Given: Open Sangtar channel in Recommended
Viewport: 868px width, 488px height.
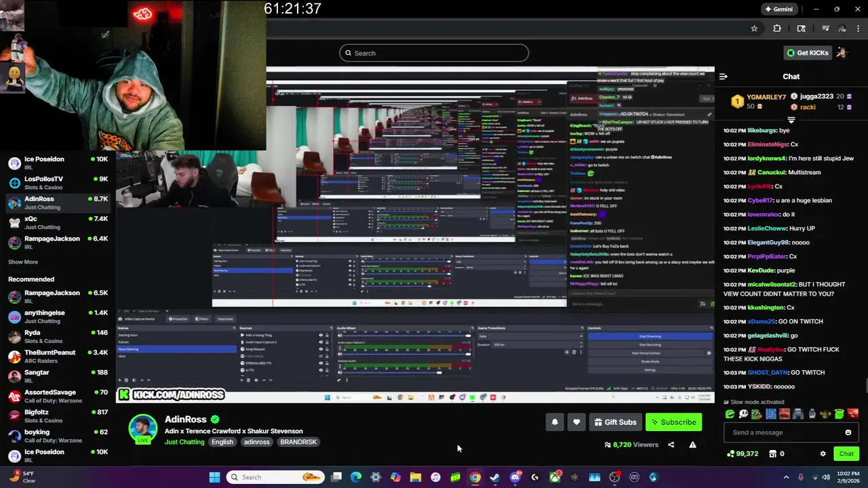Looking at the screenshot, I should tap(58, 375).
